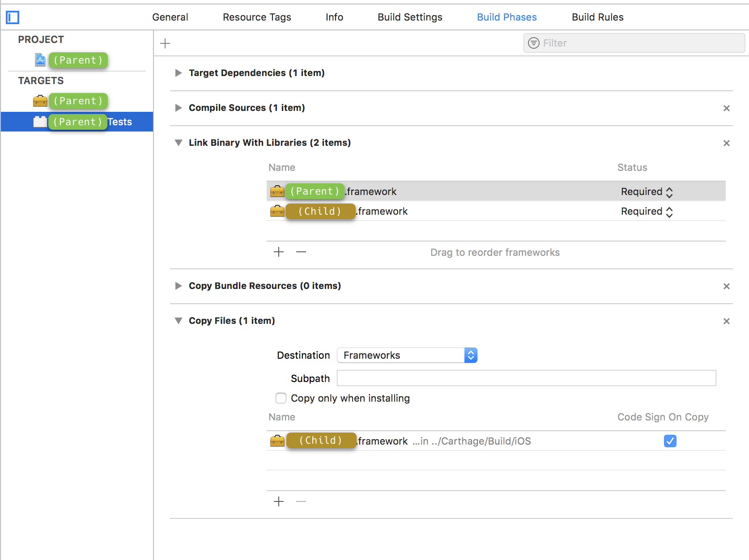This screenshot has width=749, height=560.
Task: Enable Copy only when installing
Action: pos(281,398)
